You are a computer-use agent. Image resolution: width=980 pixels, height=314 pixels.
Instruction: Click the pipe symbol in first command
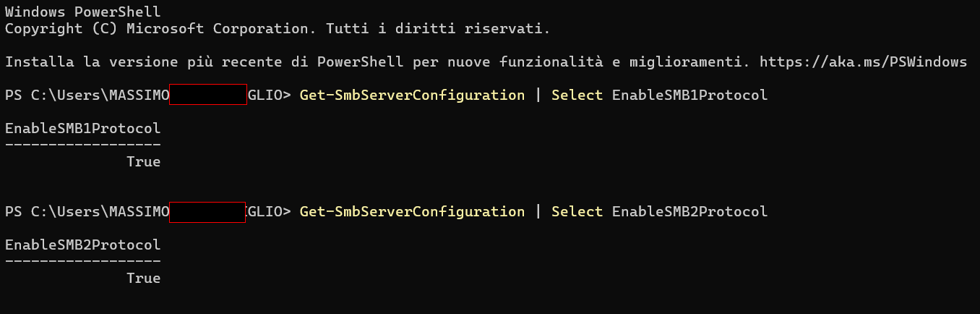tap(538, 96)
